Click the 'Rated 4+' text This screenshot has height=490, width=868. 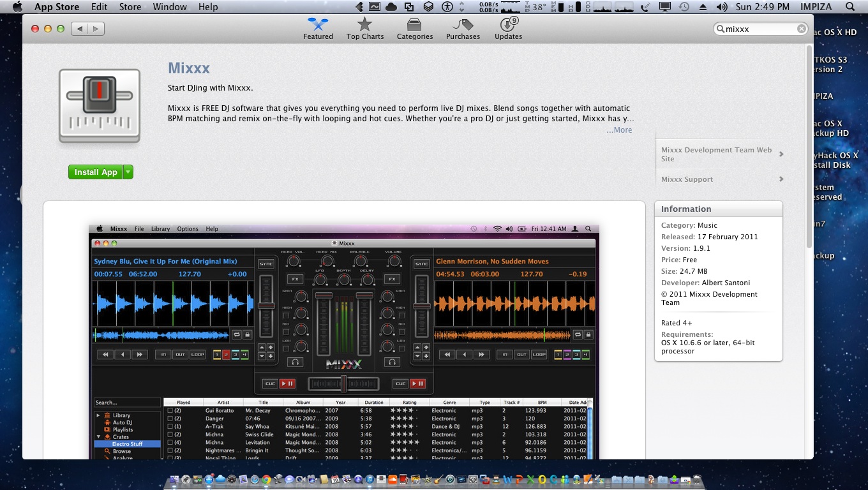[x=677, y=323]
